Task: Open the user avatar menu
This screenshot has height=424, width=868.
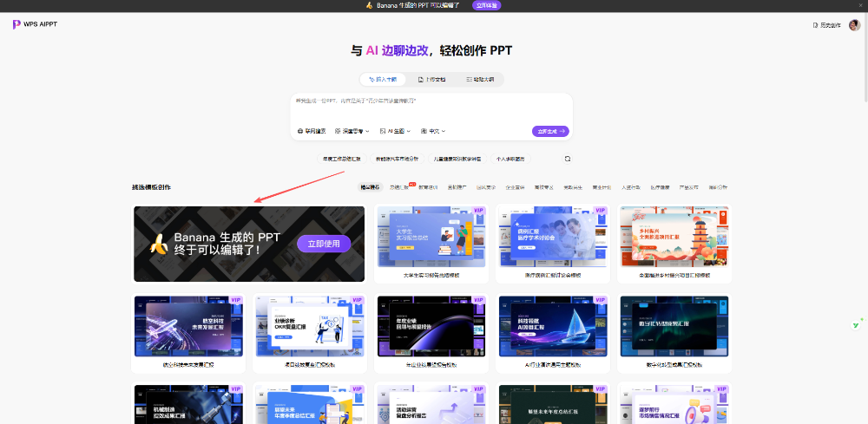Action: click(854, 25)
